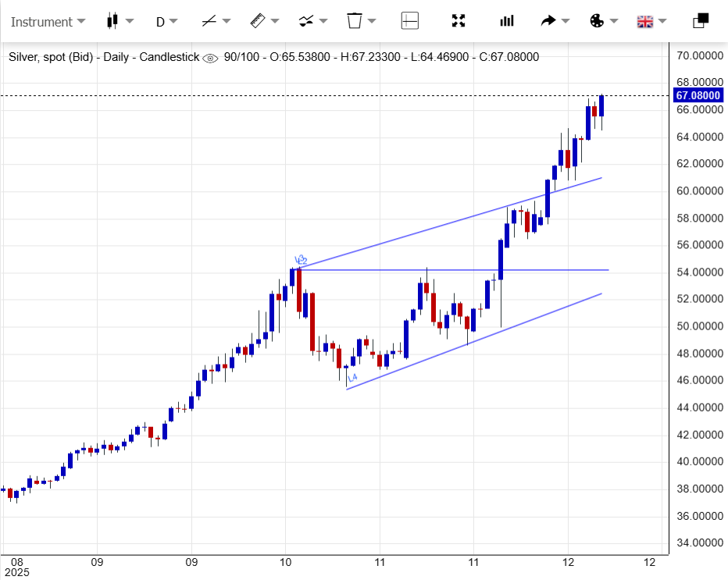This screenshot has height=580, width=728.
Task: Click the 67.08000 current price label
Action: [697, 95]
